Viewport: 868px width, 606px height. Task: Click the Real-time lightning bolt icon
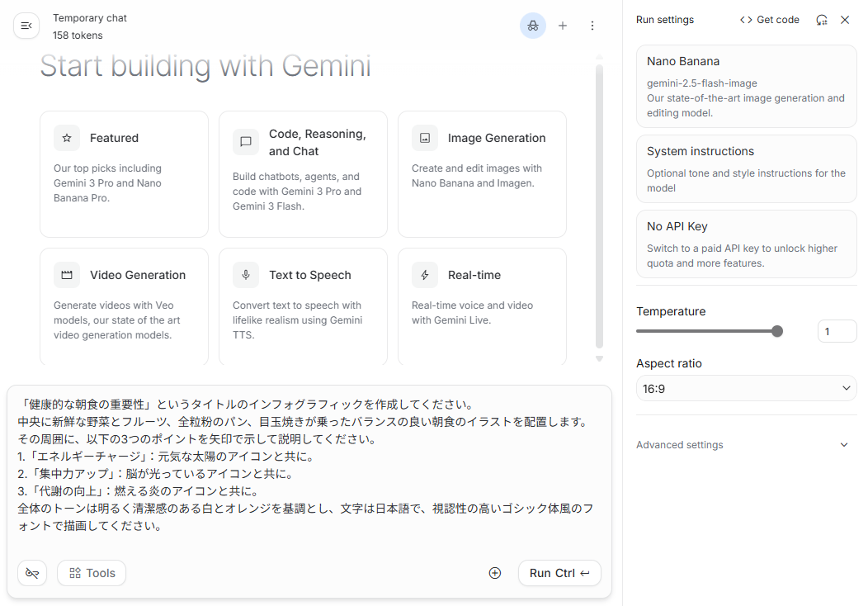pyautogui.click(x=425, y=275)
